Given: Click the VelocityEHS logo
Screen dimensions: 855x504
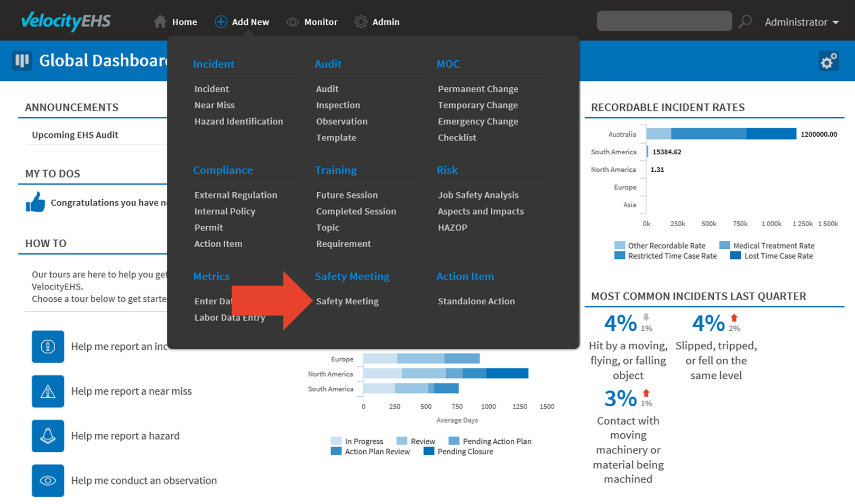Looking at the screenshot, I should coord(66,21).
